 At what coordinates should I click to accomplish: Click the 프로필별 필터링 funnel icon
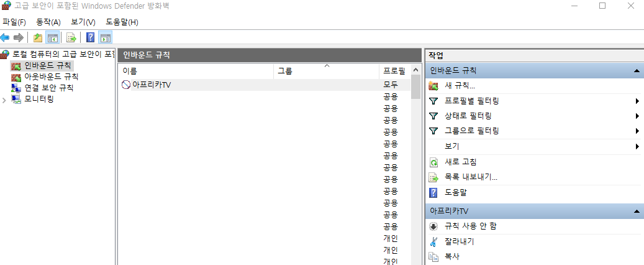(433, 101)
